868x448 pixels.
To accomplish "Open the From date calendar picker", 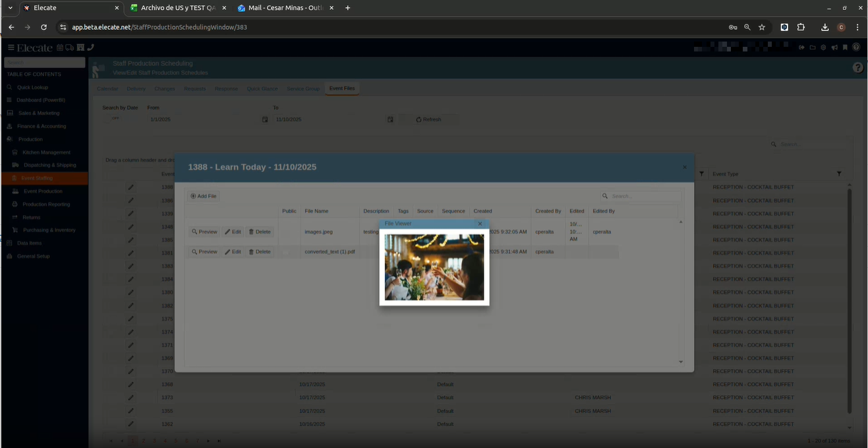I will [x=265, y=119].
